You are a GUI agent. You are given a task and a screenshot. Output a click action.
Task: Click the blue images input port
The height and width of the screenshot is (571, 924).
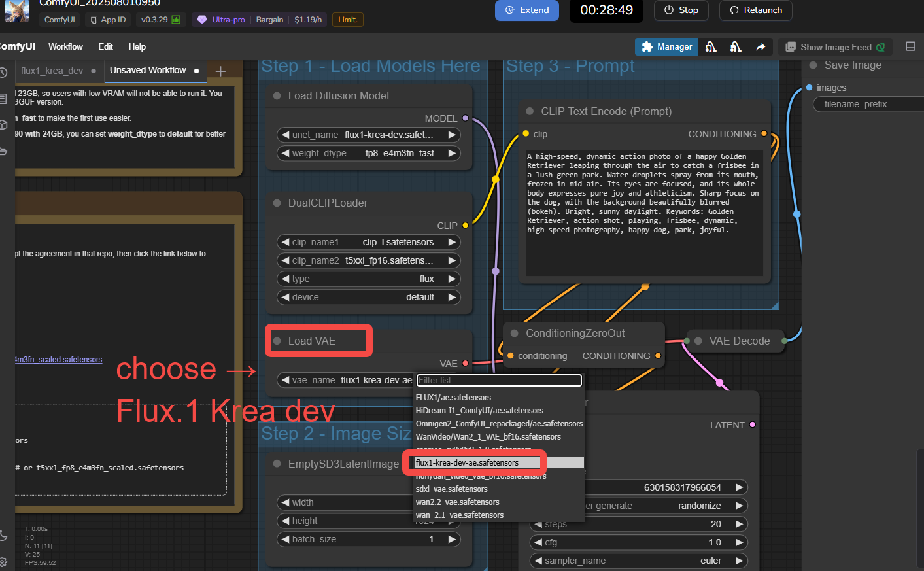810,87
